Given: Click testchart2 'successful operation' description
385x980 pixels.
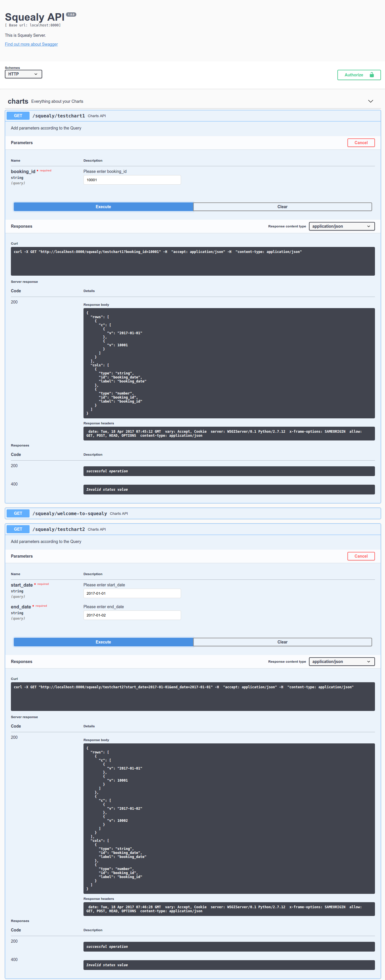Looking at the screenshot, I should tap(229, 946).
